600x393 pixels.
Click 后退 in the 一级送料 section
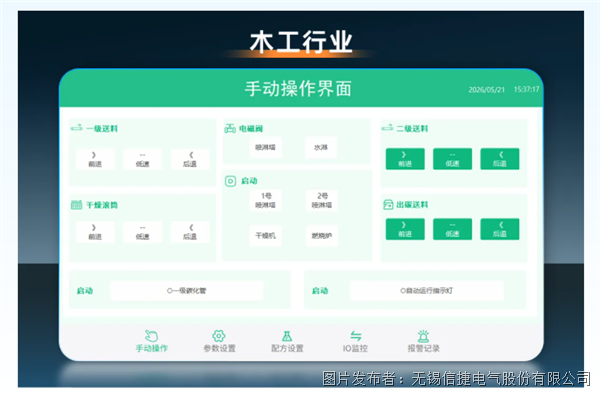(x=190, y=159)
